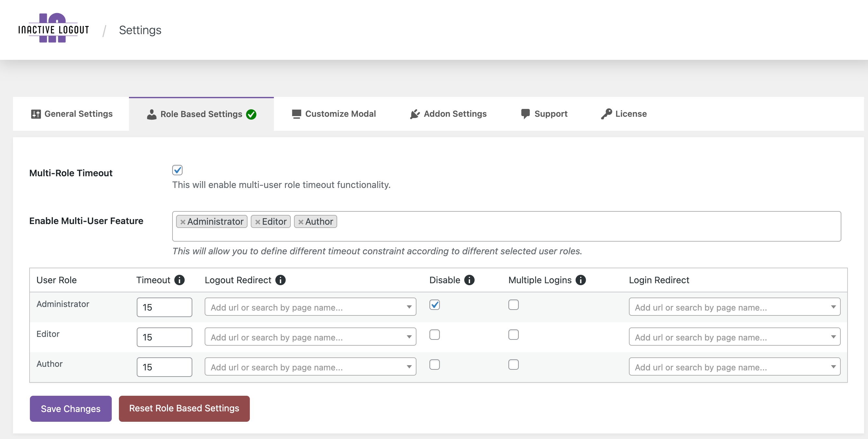Click the User Role column header

57,280
